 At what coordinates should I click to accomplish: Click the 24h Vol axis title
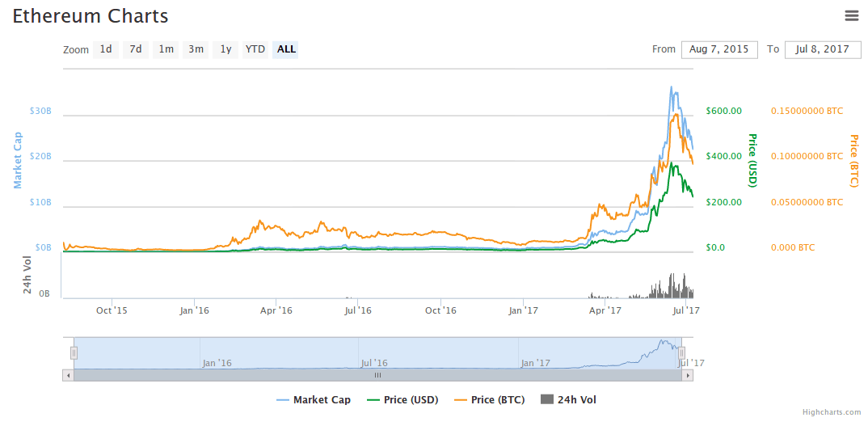point(27,276)
